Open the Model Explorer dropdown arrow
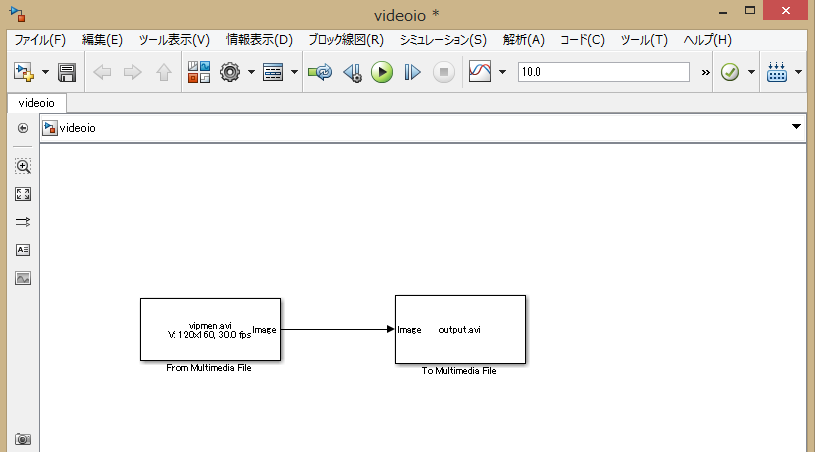815x452 pixels. [295, 72]
